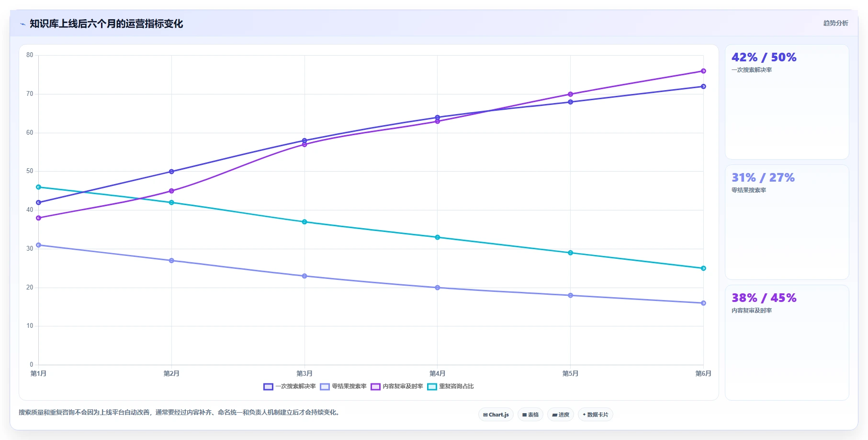Click 第3月 point on 重复咨询占比 line
Viewport: 868px width, 440px height.
click(304, 222)
